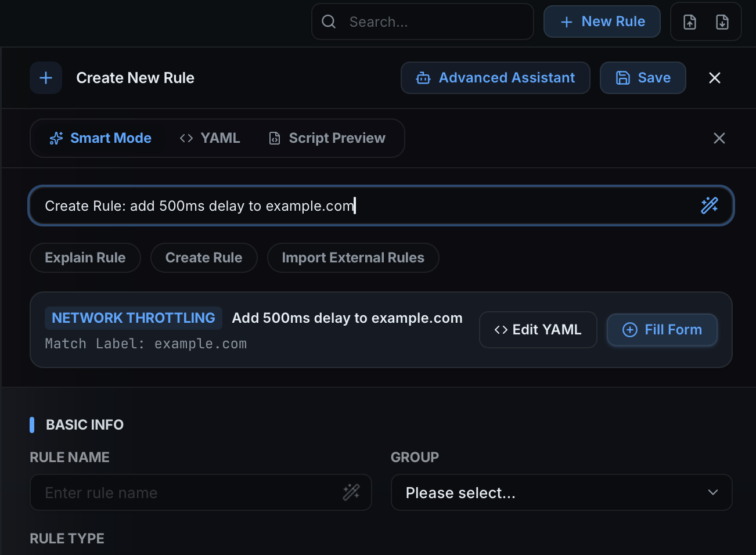This screenshot has height=555, width=756.
Task: Click the search magnifier icon
Action: click(x=328, y=21)
